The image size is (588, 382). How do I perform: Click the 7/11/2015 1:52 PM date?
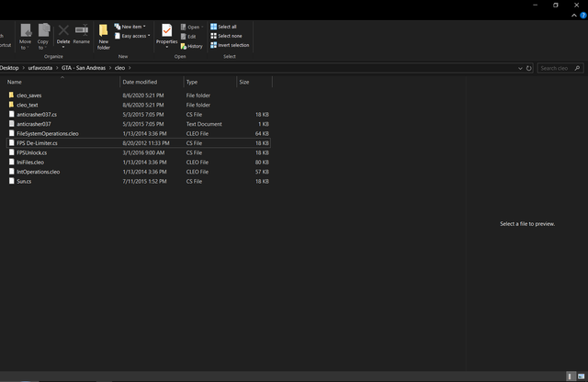tap(144, 181)
